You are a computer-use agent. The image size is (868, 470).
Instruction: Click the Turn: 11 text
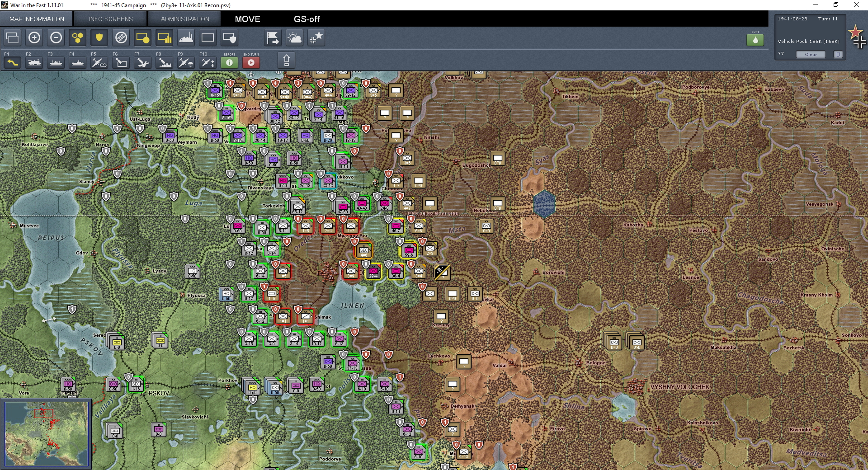[828, 19]
